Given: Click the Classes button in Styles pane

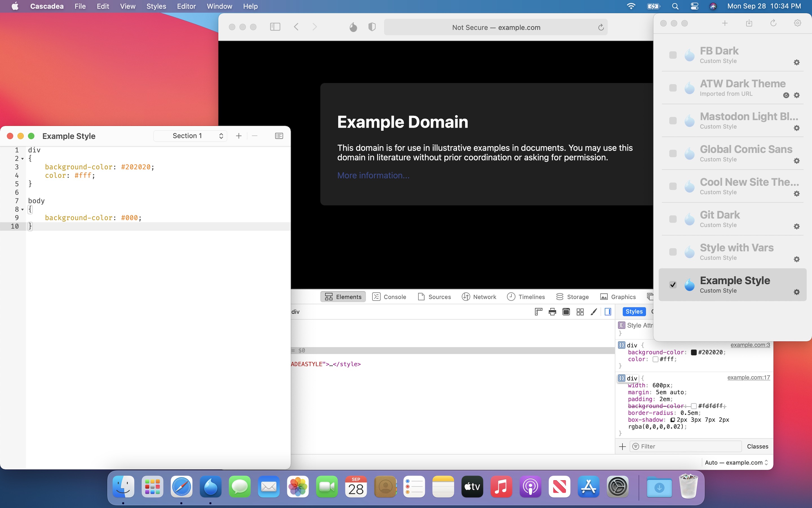Looking at the screenshot, I should (757, 446).
